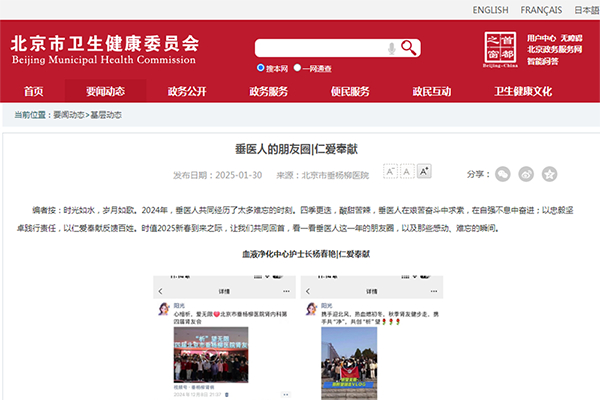This screenshot has height=400, width=600.
Task: Decrease font size with small A icon
Action: click(390, 171)
